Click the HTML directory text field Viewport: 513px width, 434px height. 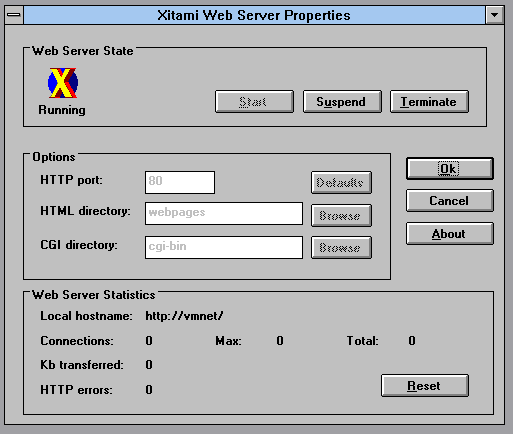(x=224, y=213)
